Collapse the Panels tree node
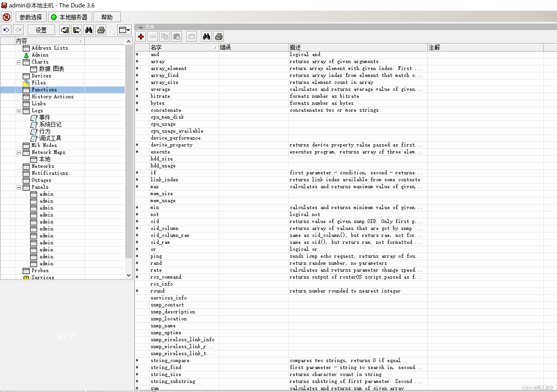The image size is (557, 392). pos(19,188)
